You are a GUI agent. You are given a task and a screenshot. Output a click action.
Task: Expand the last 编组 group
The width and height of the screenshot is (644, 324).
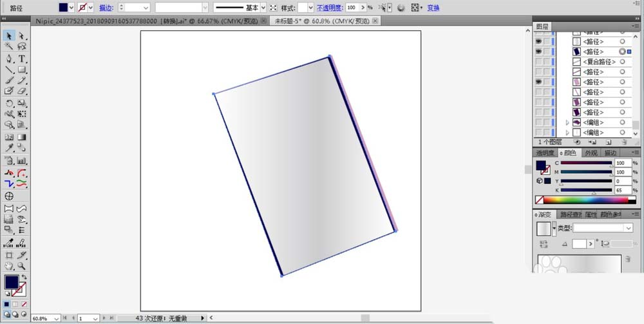point(567,133)
